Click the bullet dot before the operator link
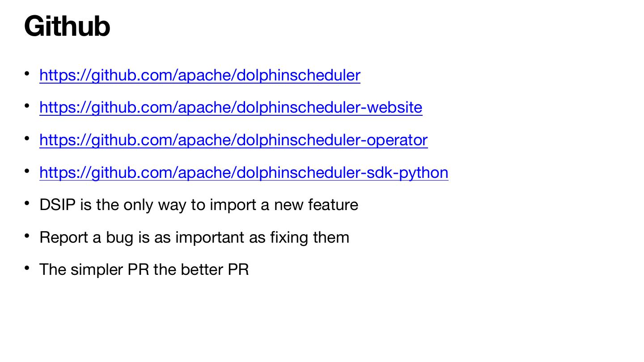This screenshot has height=362, width=644. 27,138
